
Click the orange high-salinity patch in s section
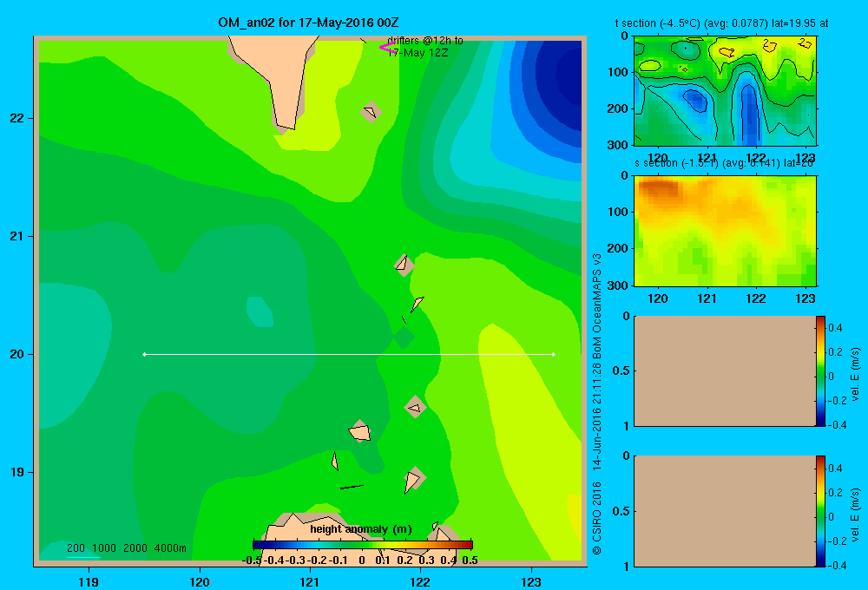click(x=659, y=190)
